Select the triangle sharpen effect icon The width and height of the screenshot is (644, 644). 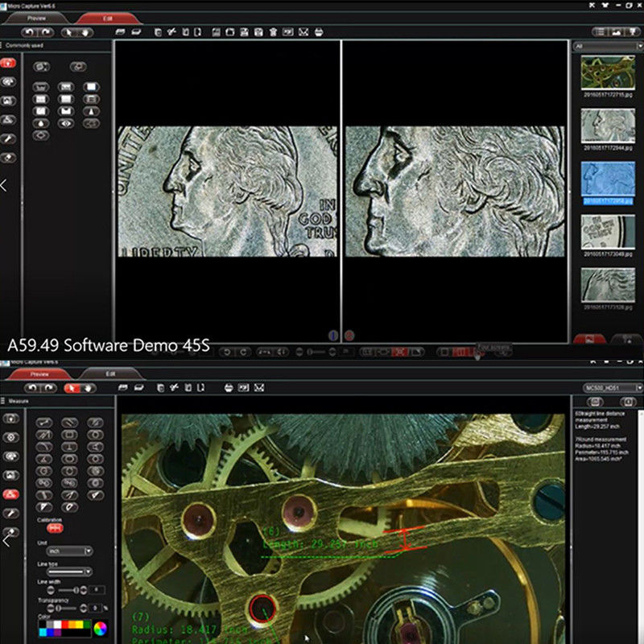tap(91, 111)
